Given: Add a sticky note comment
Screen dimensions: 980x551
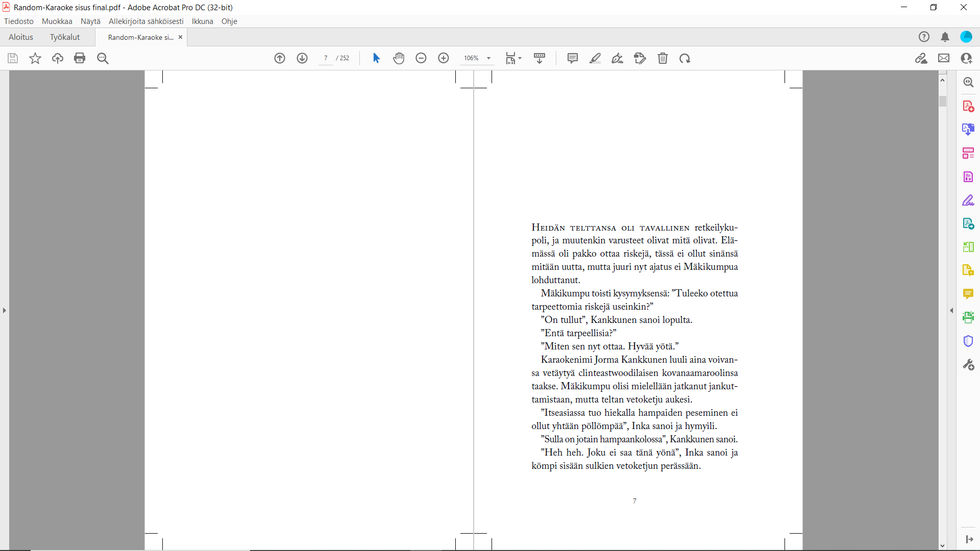Looking at the screenshot, I should tap(573, 58).
